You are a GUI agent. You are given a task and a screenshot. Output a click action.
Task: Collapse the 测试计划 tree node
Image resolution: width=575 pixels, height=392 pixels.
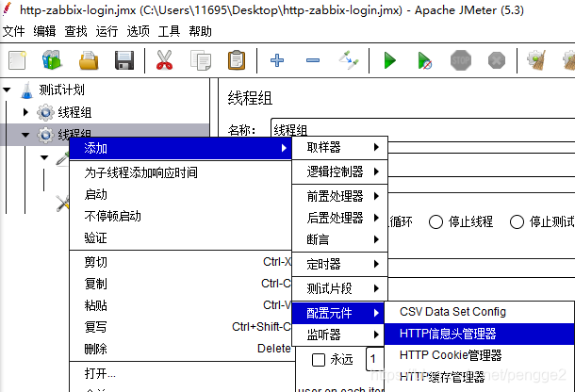(7, 90)
